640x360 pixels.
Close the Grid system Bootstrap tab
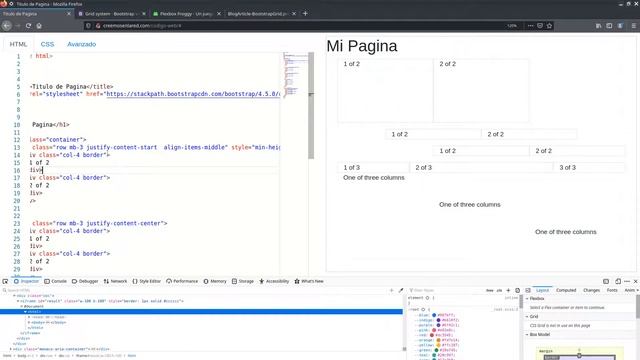pyautogui.click(x=144, y=14)
